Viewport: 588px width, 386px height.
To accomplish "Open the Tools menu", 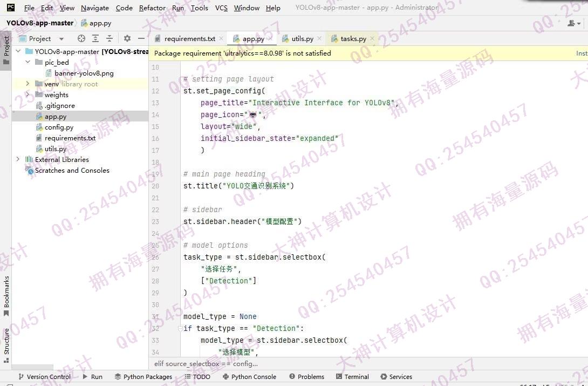I will pos(200,8).
